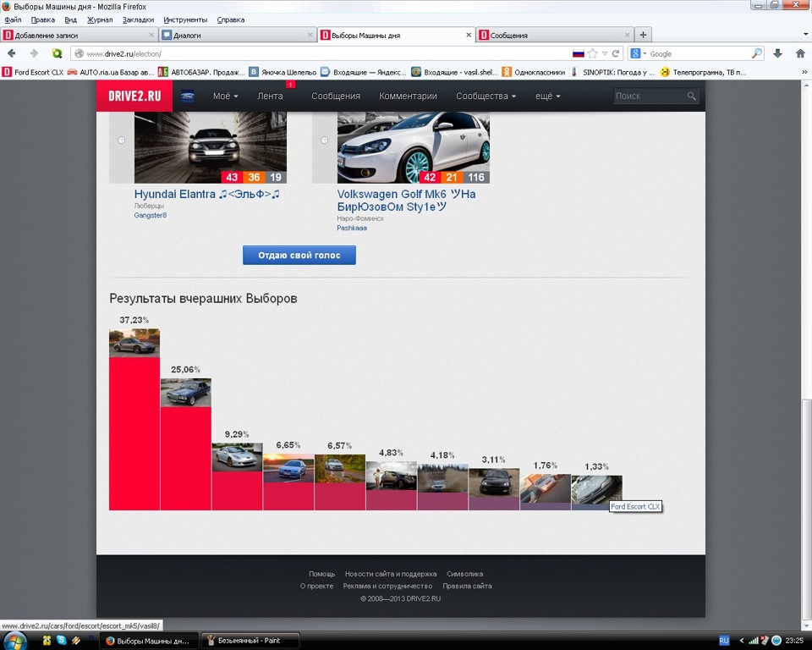This screenshot has height=650, width=812.
Task: Open the Лента link in navbar
Action: click(270, 96)
